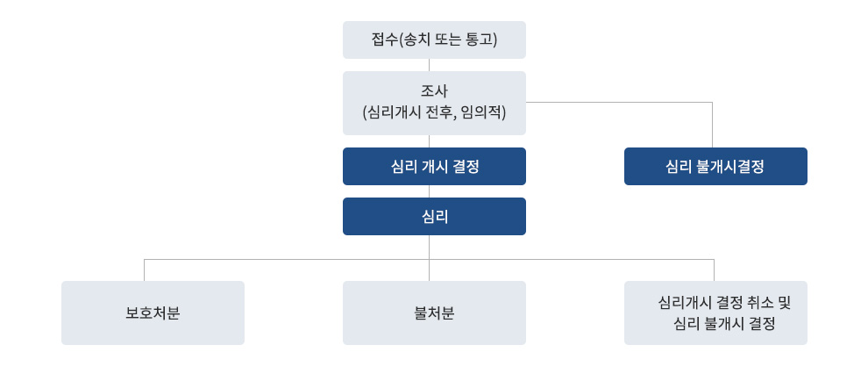Click the 심리 불개시 결정 text in bottom-right box
868x381 pixels.
[x=724, y=324]
